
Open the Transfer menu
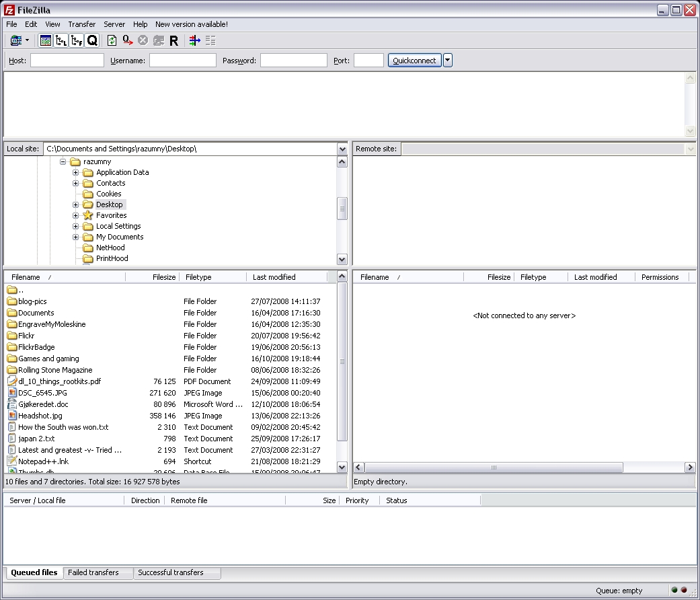tap(81, 24)
